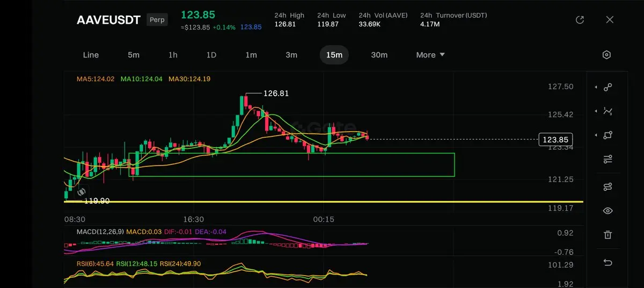Click the large green 123.85 price

pyautogui.click(x=197, y=15)
